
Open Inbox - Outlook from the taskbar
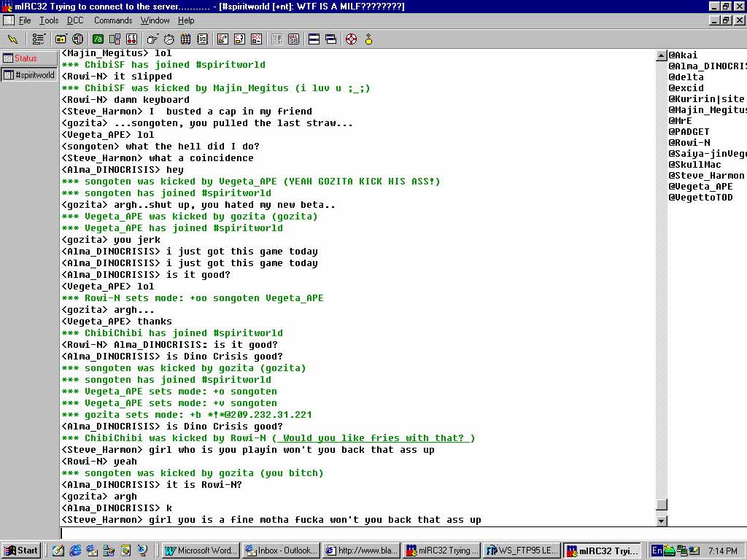tap(281, 551)
